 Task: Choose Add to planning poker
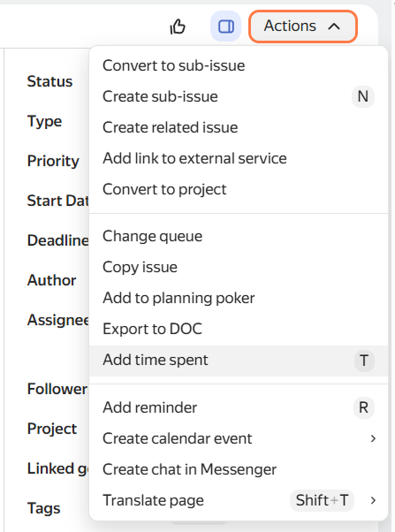[x=239, y=298]
